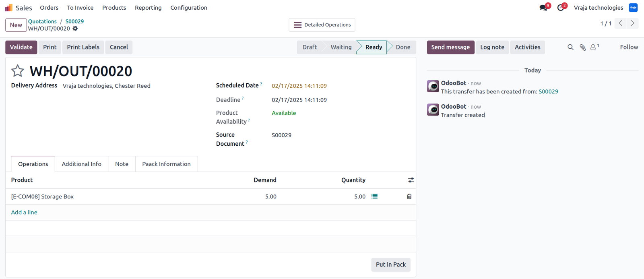Open the conversations chat bubble icon

pyautogui.click(x=544, y=7)
